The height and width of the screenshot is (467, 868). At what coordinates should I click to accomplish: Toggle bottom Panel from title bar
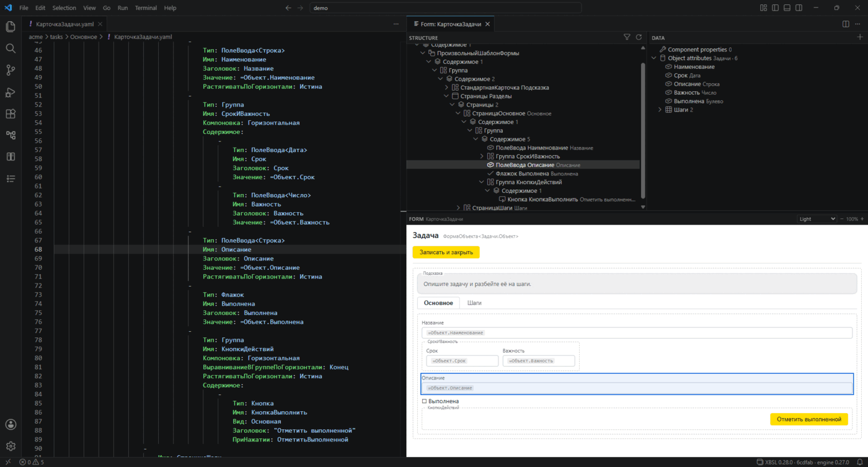coord(787,8)
